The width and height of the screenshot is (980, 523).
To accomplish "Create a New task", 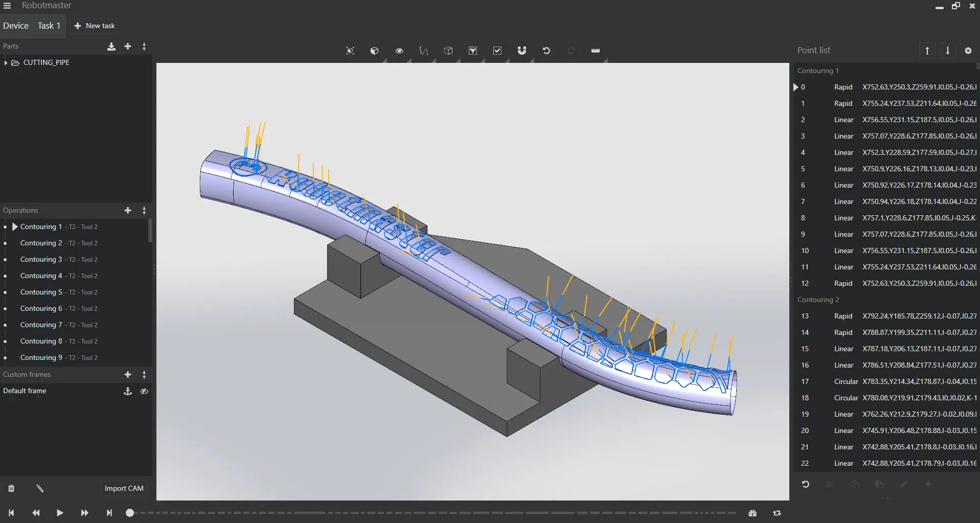I will click(x=95, y=26).
